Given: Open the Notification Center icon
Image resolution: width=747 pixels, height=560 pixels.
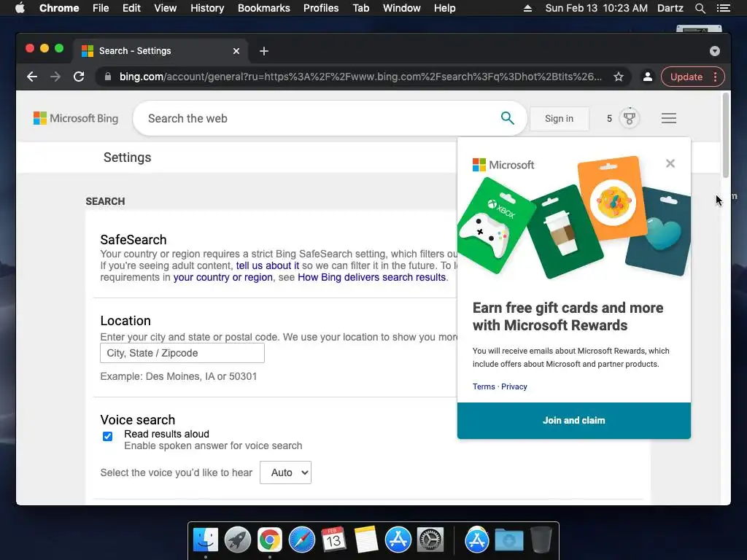Looking at the screenshot, I should pos(723,8).
